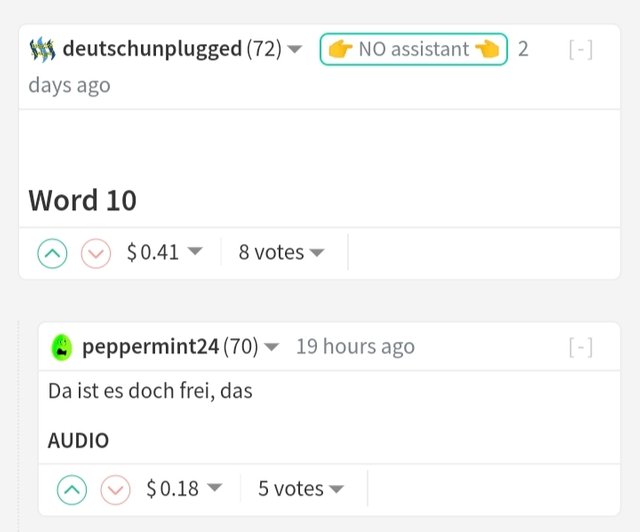The height and width of the screenshot is (532, 640).
Task: Show the 5 votes voter list
Action: 301,489
